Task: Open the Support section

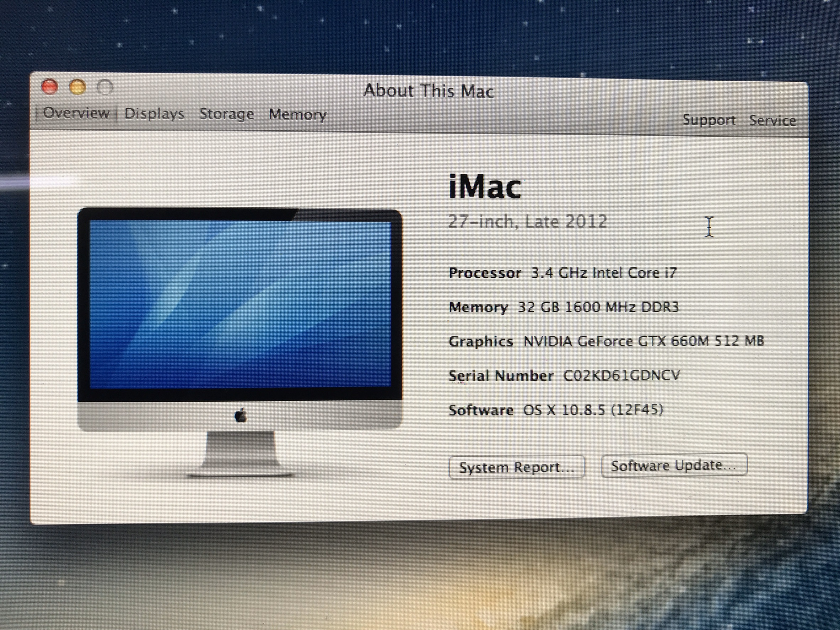Action: click(x=709, y=120)
